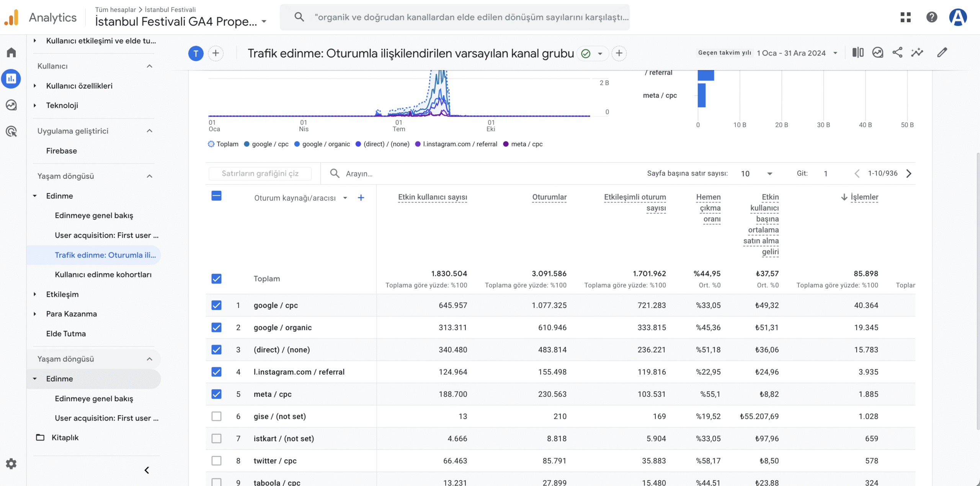Click the Share report icon
Image resolution: width=980 pixels, height=486 pixels.
coord(897,52)
